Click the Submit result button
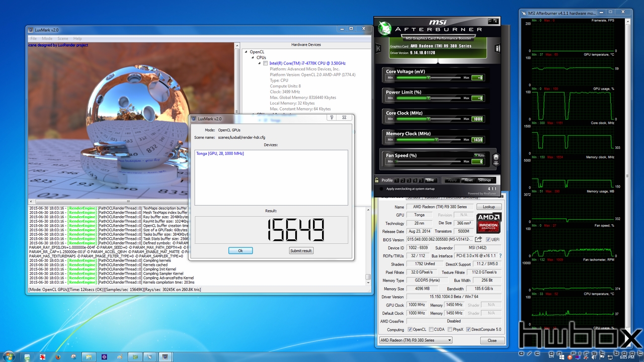 301,250
